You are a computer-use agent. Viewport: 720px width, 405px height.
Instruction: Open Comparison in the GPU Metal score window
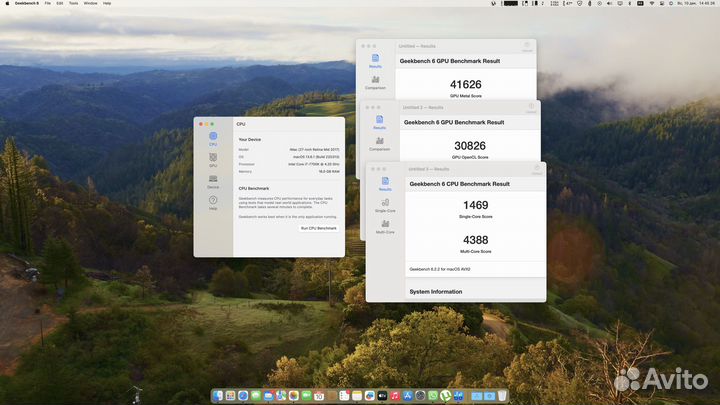click(375, 83)
